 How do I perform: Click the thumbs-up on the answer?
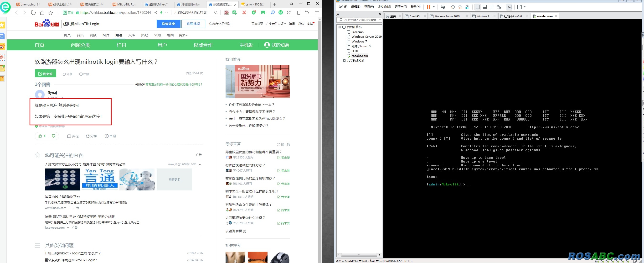pyautogui.click(x=40, y=136)
